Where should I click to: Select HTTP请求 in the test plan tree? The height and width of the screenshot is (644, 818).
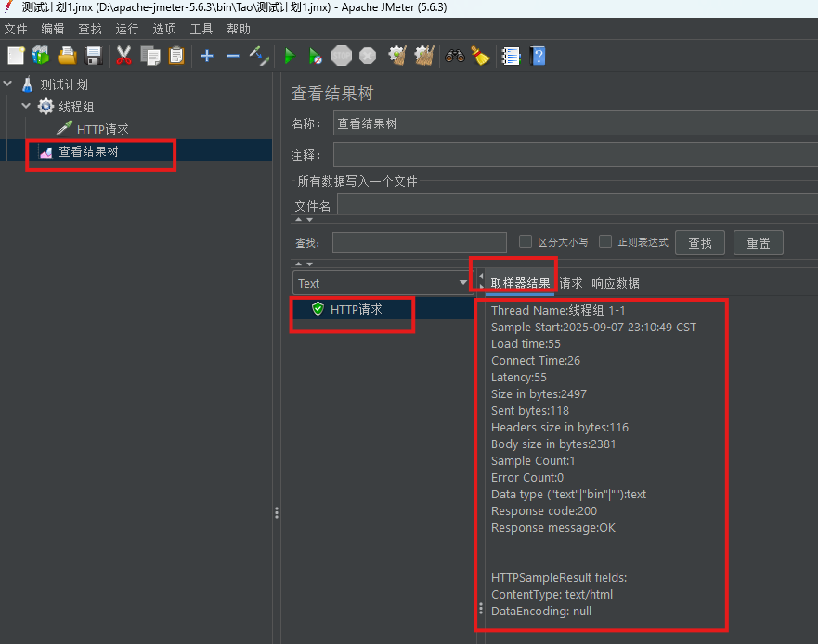point(102,129)
